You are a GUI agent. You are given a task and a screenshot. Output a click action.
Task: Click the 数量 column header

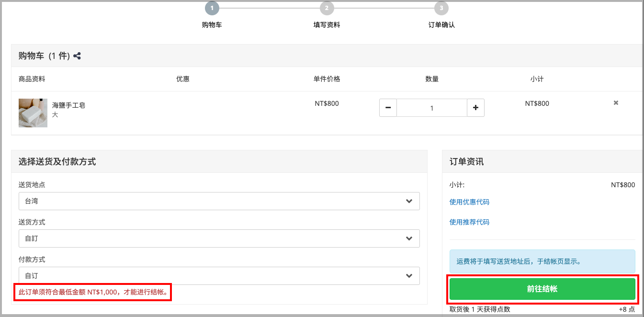point(432,79)
